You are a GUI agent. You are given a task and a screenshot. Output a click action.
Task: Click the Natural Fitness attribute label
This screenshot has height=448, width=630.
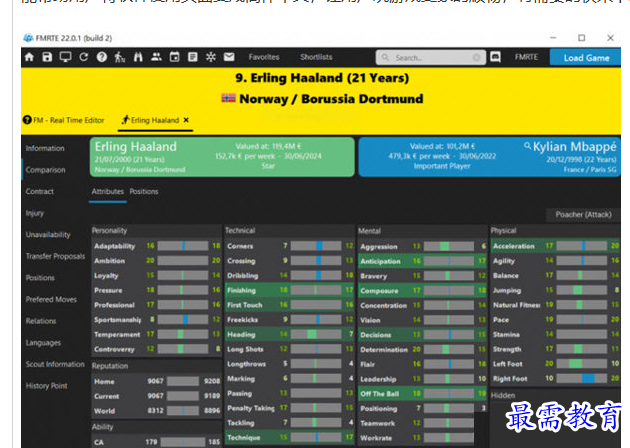pos(517,305)
